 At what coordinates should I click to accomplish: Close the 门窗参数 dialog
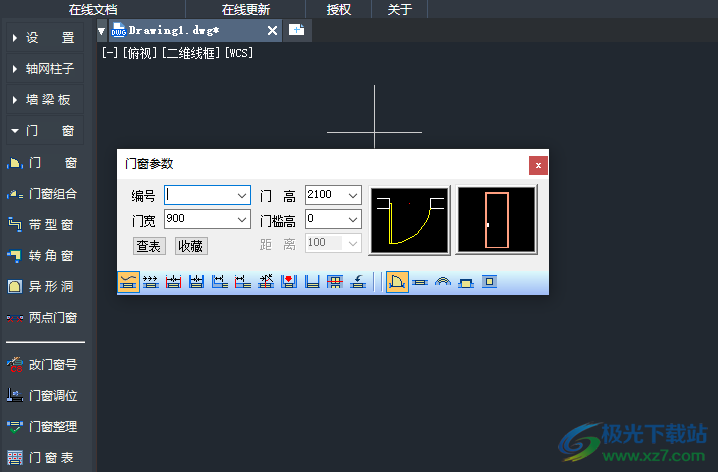(x=538, y=165)
